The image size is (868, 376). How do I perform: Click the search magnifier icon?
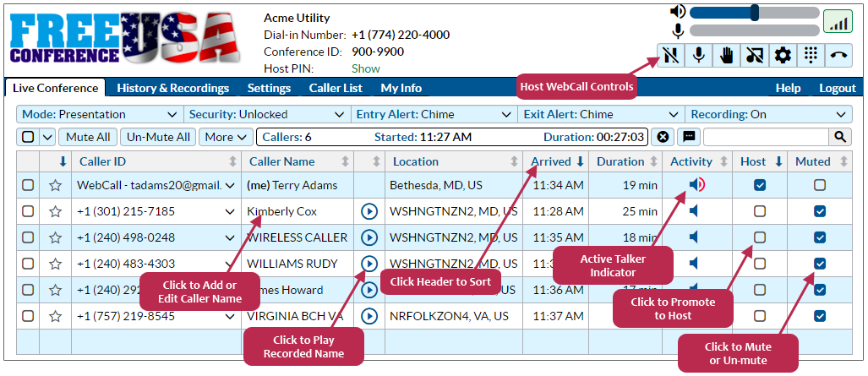tap(840, 137)
